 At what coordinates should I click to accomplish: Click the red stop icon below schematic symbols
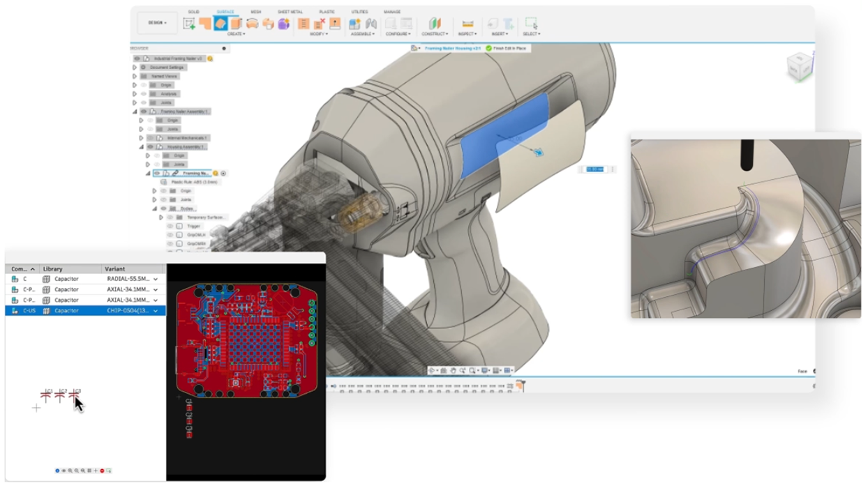103,471
